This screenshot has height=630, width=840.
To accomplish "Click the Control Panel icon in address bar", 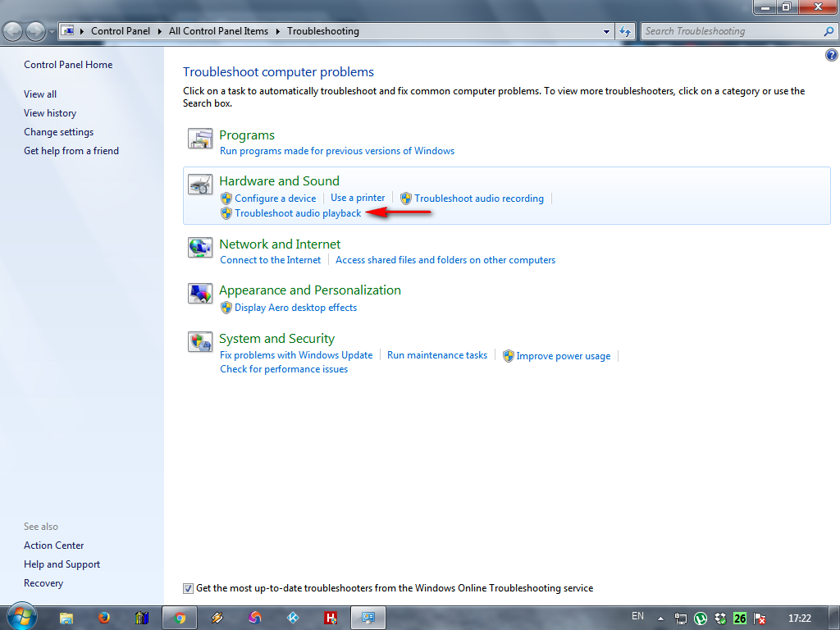I will [x=67, y=31].
